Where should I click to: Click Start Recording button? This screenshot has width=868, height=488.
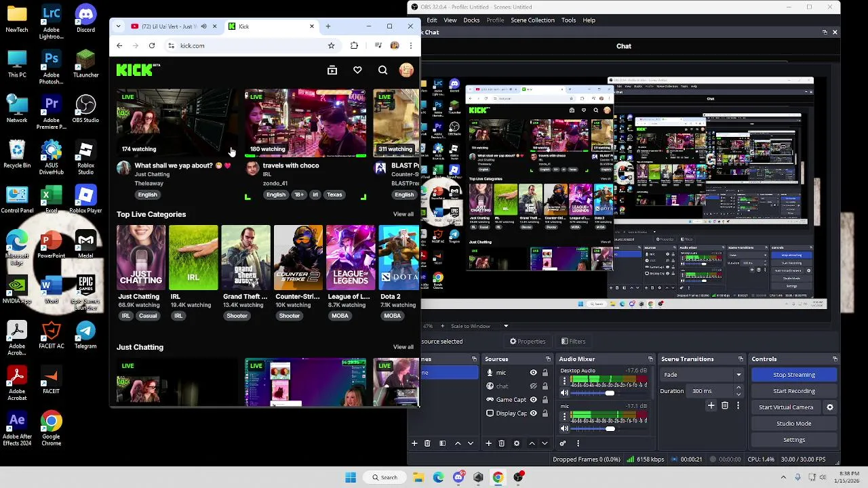794,391
